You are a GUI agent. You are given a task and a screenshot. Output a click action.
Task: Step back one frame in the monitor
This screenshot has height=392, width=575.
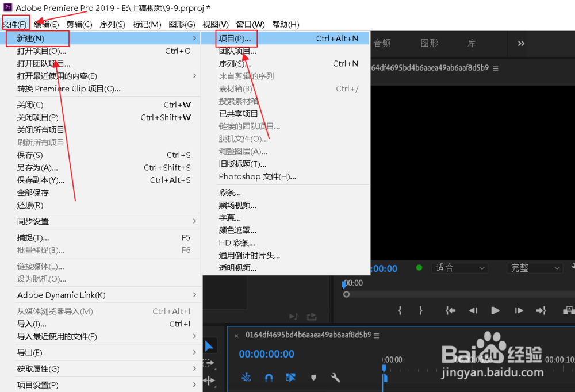pyautogui.click(x=473, y=310)
